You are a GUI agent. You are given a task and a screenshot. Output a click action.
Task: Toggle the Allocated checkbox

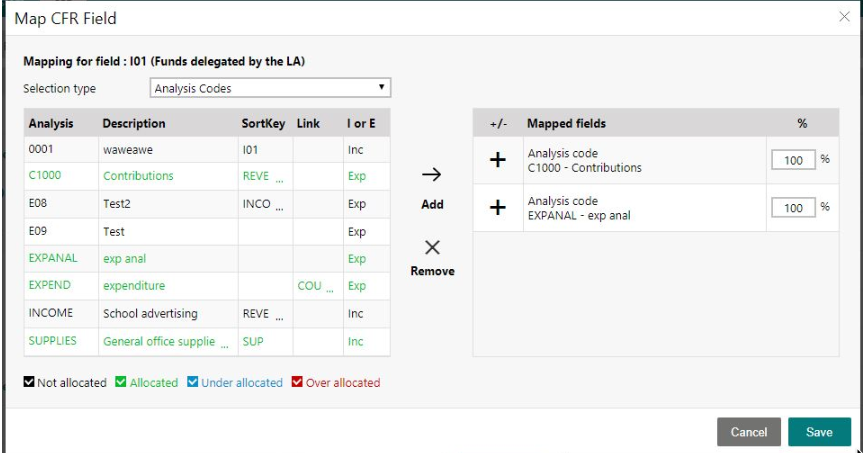coord(121,382)
